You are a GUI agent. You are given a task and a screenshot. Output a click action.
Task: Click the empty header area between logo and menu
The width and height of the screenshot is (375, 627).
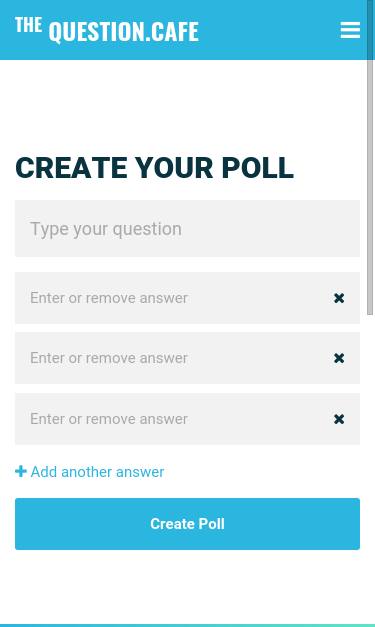click(x=269, y=30)
